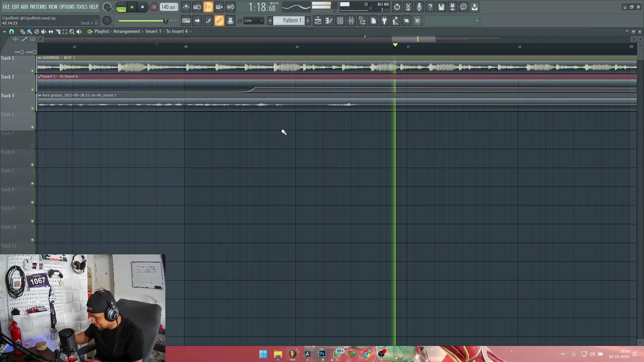
Task: Toggle typing keyboard to piano icon
Action: (x=186, y=21)
